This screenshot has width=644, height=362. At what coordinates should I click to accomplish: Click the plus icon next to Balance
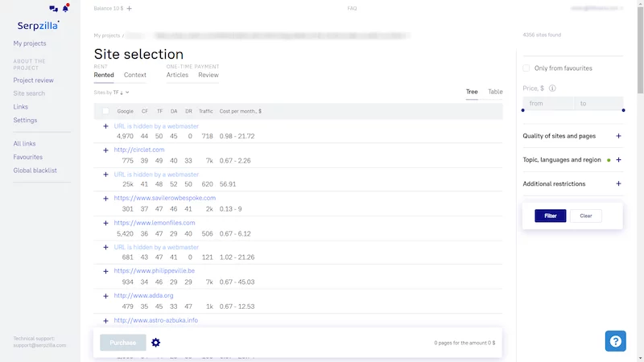pyautogui.click(x=130, y=8)
